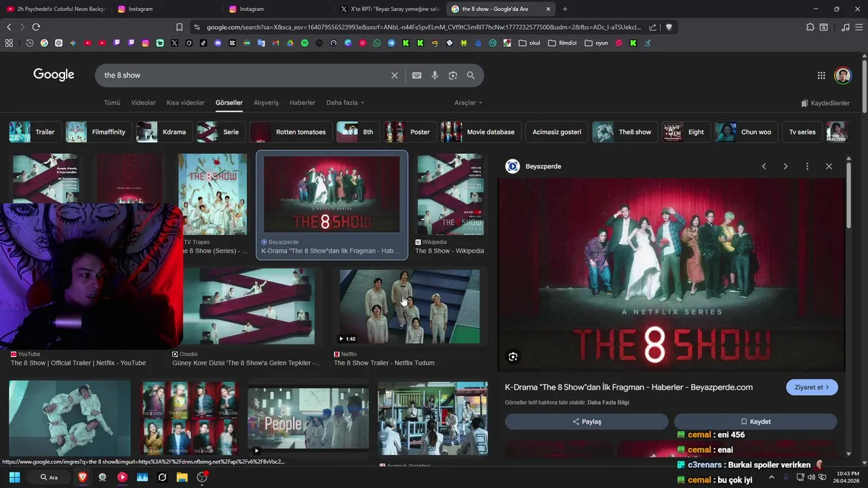This screenshot has width=868, height=488.
Task: Open Google Drive bookmark icon
Action: 290,43
